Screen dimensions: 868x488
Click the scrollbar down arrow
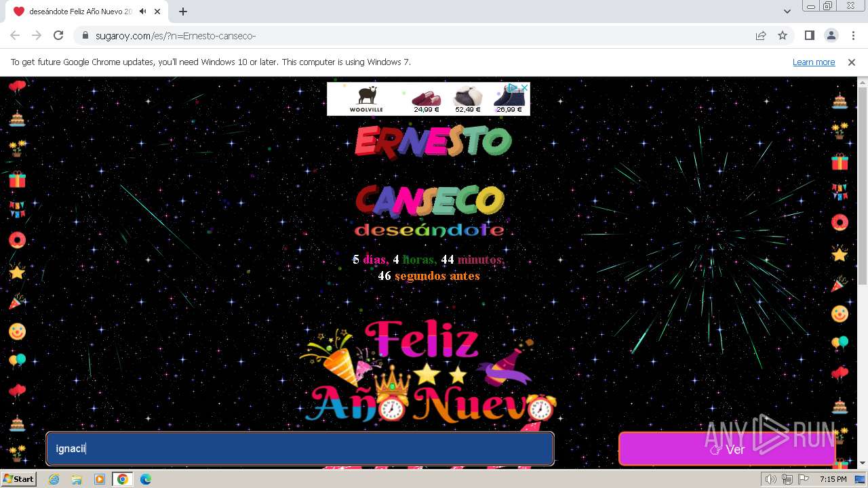862,464
